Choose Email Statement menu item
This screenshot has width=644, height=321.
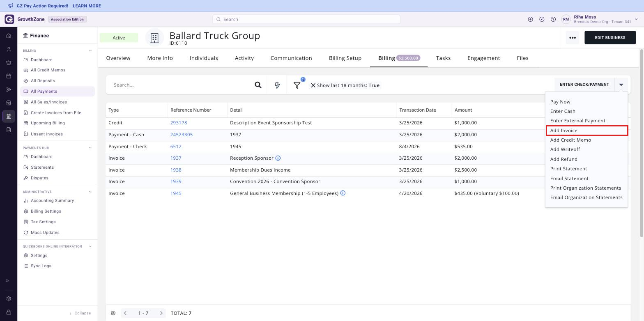click(x=569, y=179)
